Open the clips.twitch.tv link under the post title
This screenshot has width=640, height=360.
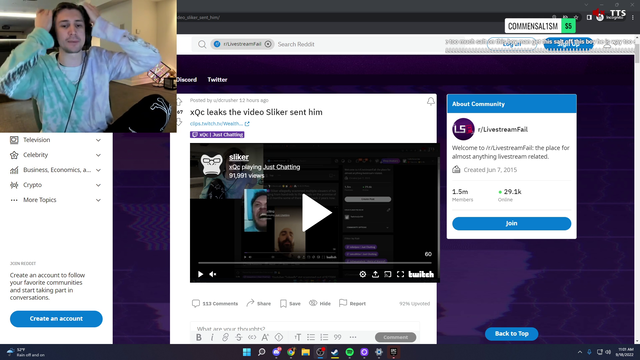coord(219,124)
